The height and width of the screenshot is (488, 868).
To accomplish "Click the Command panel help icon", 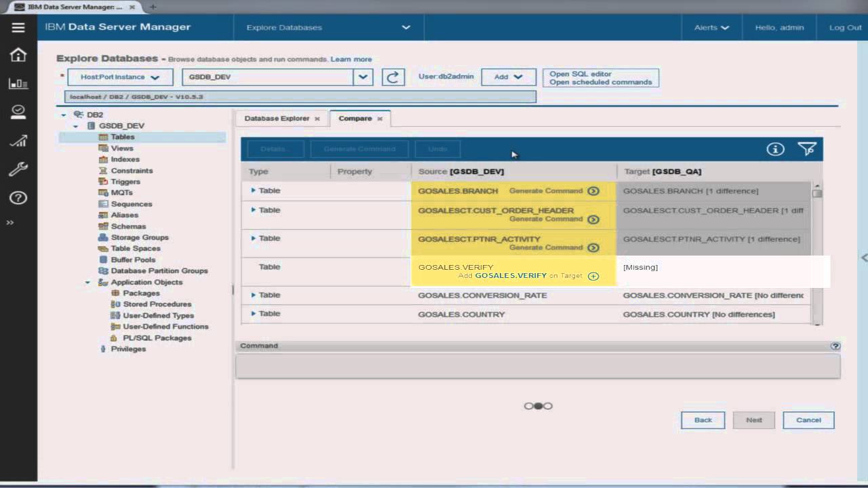I will point(835,346).
